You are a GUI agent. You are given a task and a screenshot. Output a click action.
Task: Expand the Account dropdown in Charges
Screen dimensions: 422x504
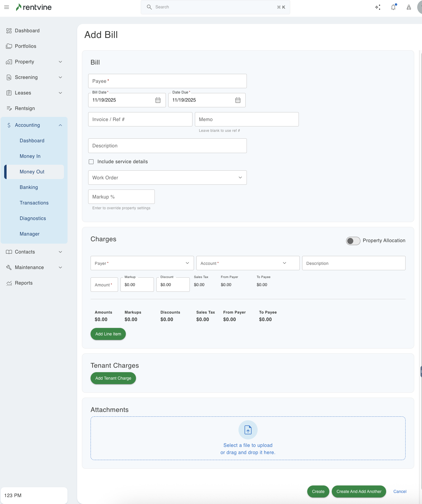248,263
